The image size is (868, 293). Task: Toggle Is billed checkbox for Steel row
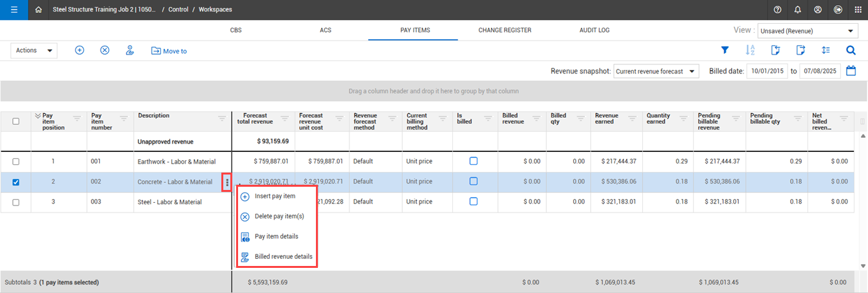[474, 202]
